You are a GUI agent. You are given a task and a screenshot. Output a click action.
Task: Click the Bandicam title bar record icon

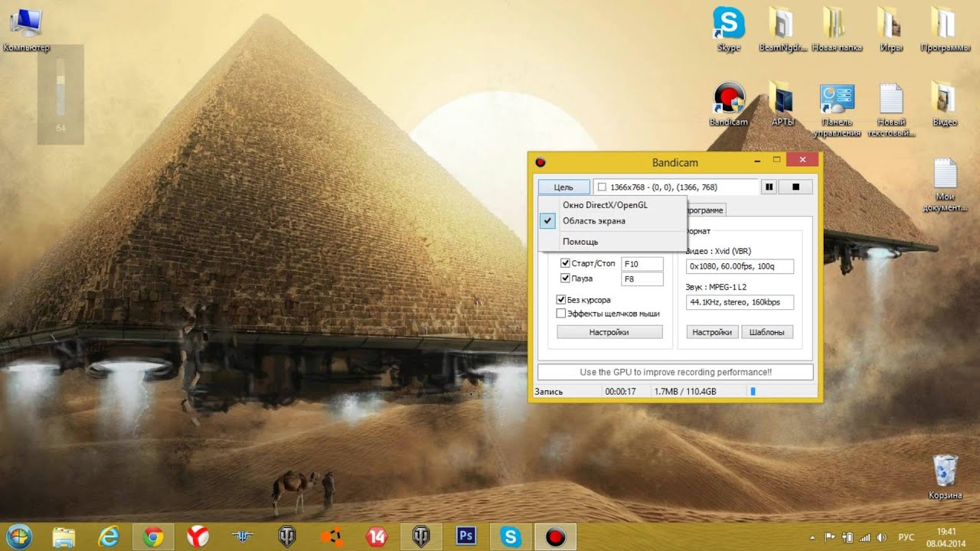tap(540, 162)
